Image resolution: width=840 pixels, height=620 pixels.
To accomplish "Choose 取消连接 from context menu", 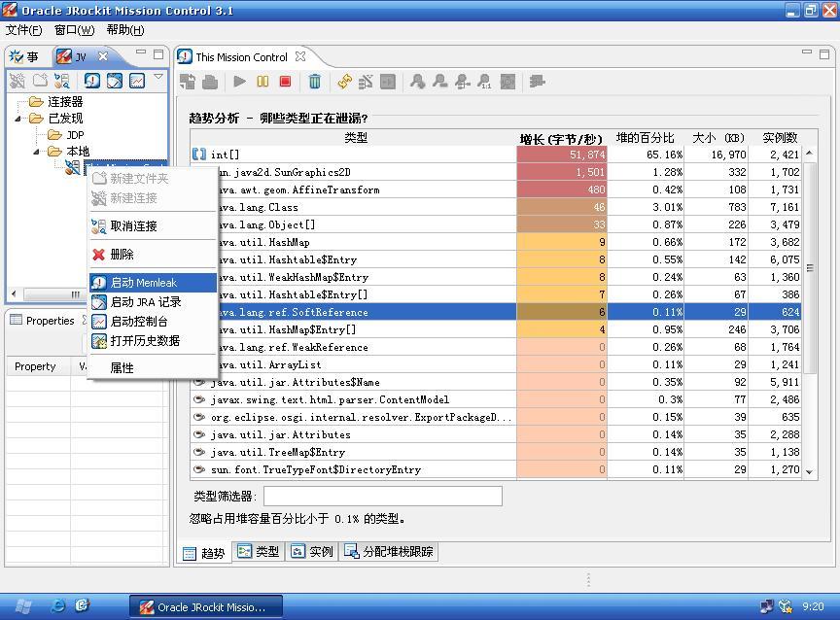I will [x=153, y=226].
